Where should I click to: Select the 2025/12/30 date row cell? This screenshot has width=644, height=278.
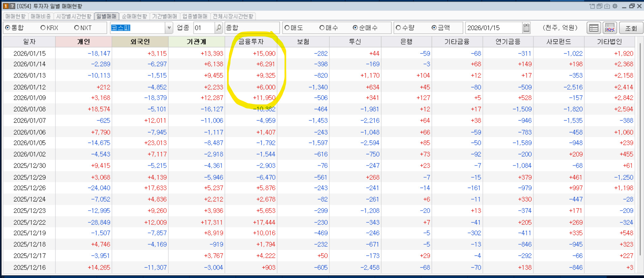pyautogui.click(x=29, y=165)
